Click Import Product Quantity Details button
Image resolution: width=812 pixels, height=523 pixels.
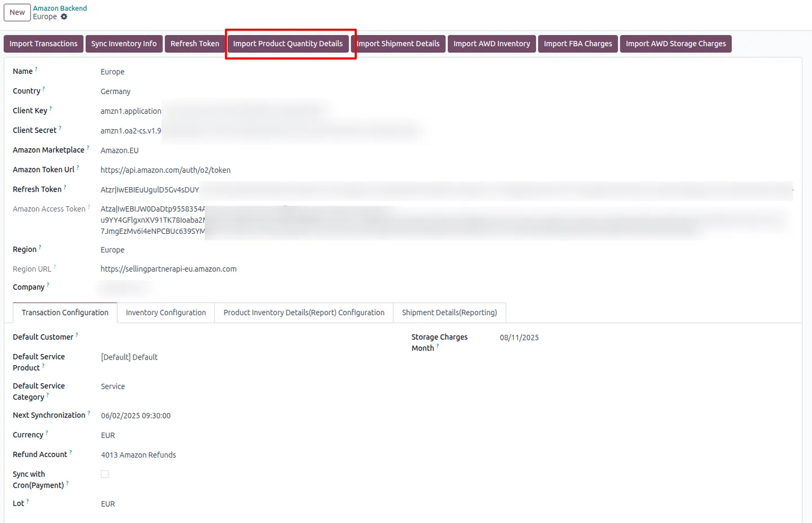coord(288,44)
